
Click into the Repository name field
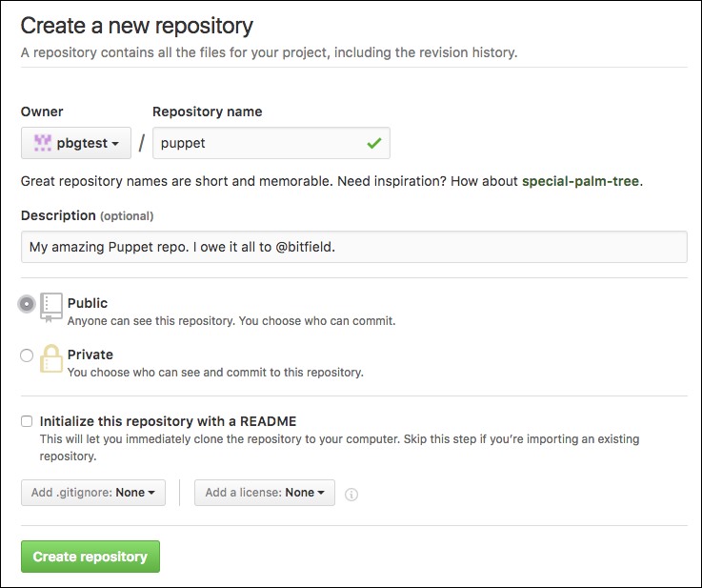pyautogui.click(x=257, y=143)
